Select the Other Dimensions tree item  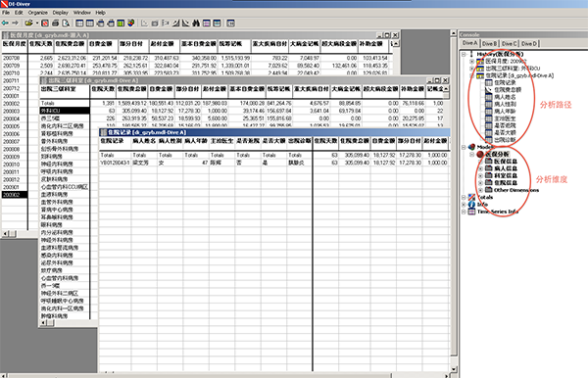(x=516, y=190)
